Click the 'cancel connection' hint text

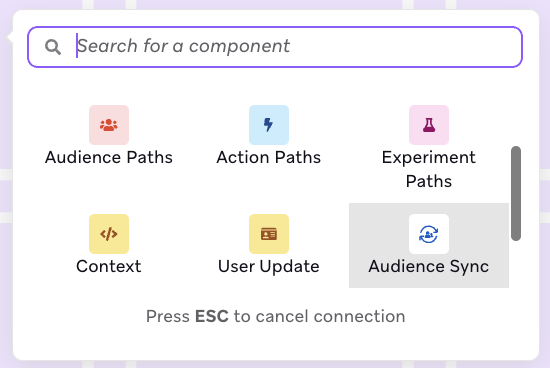(x=330, y=316)
